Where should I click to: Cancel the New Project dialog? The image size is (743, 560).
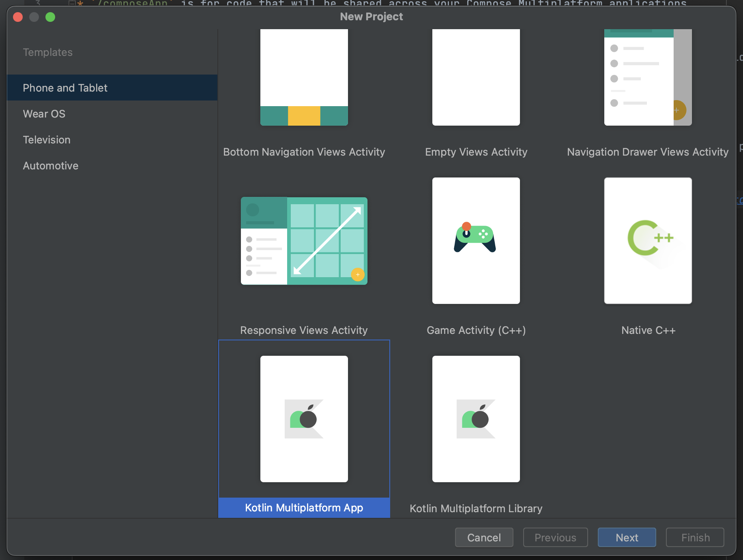pyautogui.click(x=484, y=537)
